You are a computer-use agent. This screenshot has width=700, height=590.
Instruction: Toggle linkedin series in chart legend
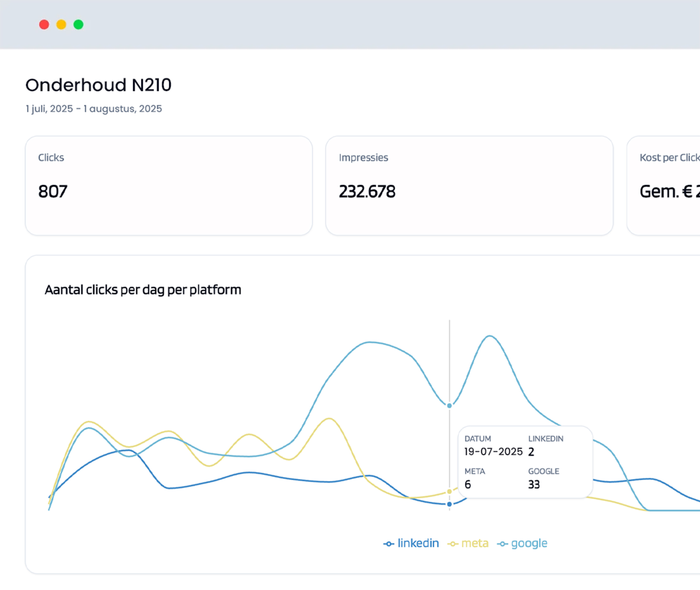tap(418, 543)
